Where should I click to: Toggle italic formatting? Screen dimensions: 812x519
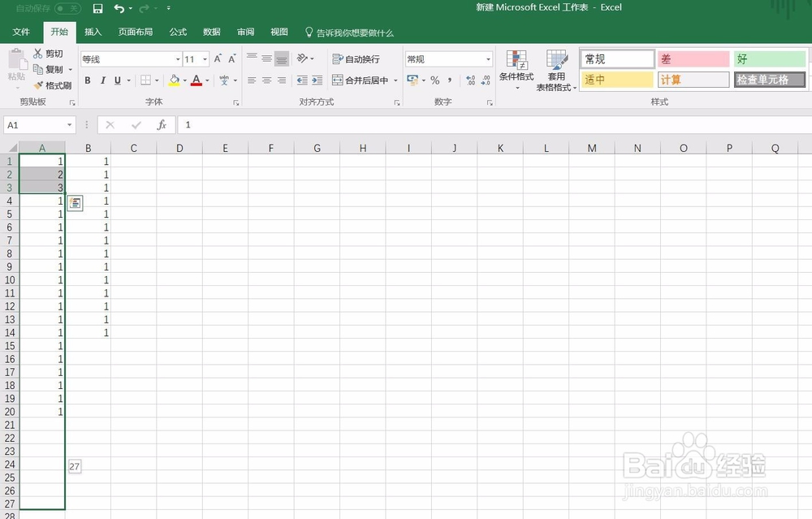[102, 80]
